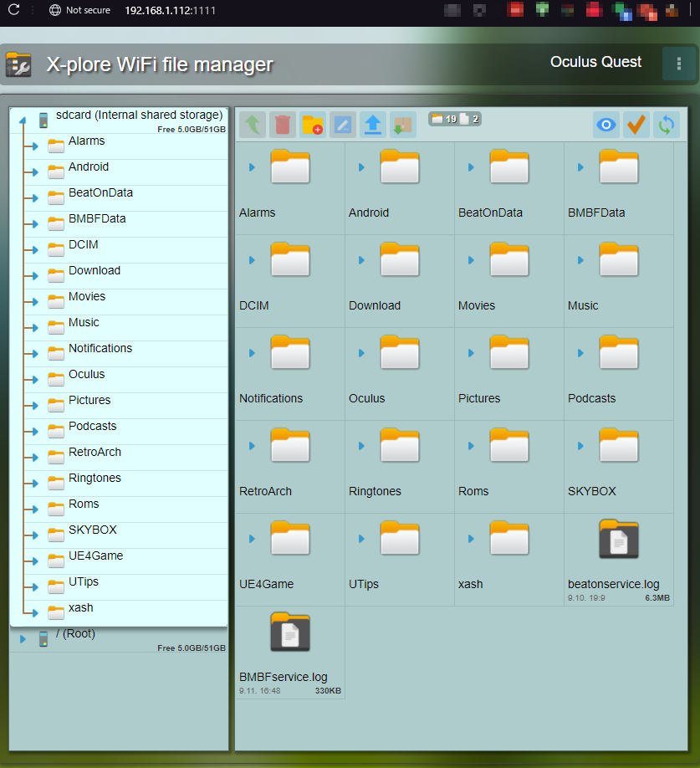Select sdcard (Internal shared storage) label

click(139, 115)
